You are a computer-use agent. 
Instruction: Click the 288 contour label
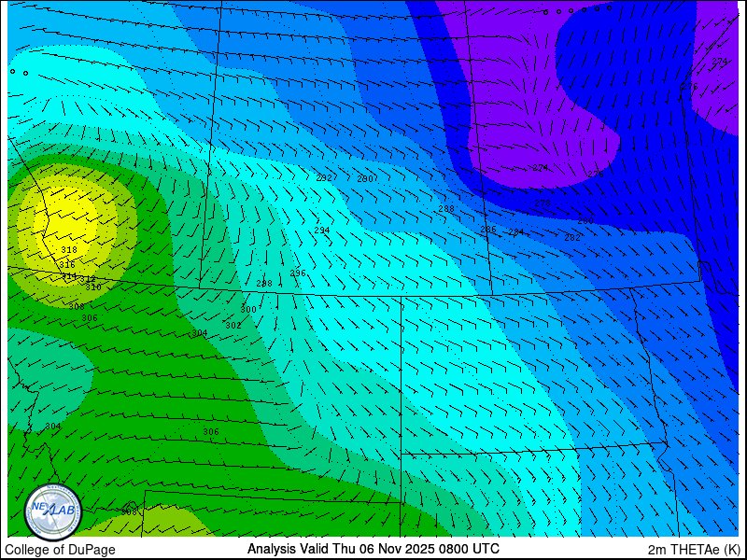coord(446,209)
